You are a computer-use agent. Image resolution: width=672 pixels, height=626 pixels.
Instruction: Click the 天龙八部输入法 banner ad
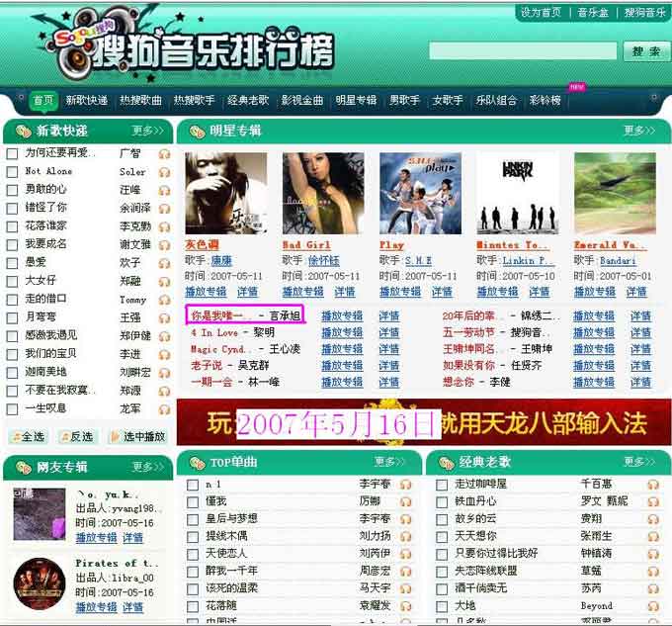424,422
